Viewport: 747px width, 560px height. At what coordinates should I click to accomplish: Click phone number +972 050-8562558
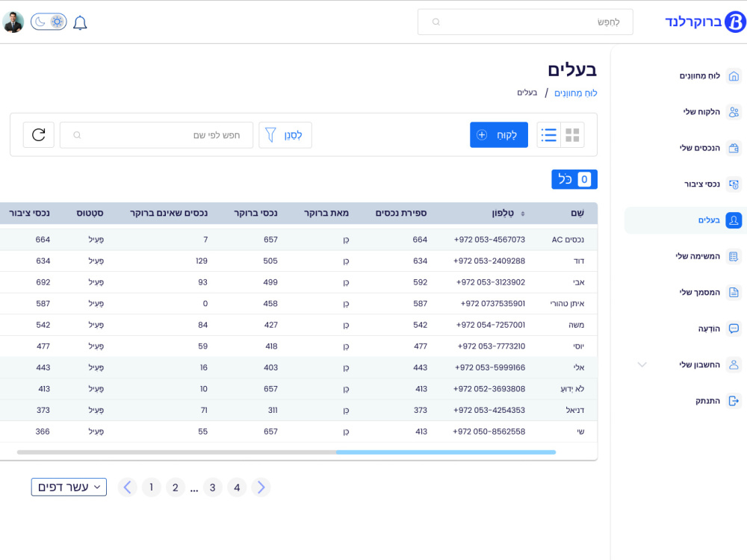tap(489, 432)
